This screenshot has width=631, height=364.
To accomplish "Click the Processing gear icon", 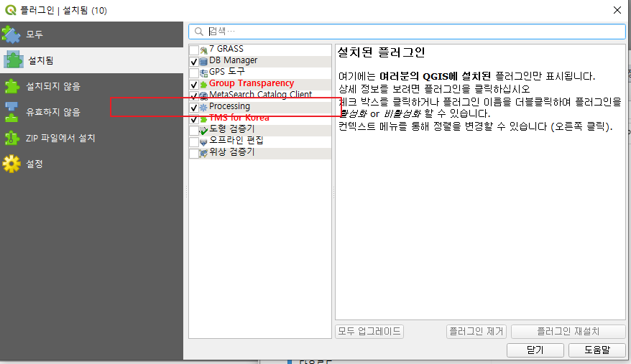I will [x=203, y=108].
